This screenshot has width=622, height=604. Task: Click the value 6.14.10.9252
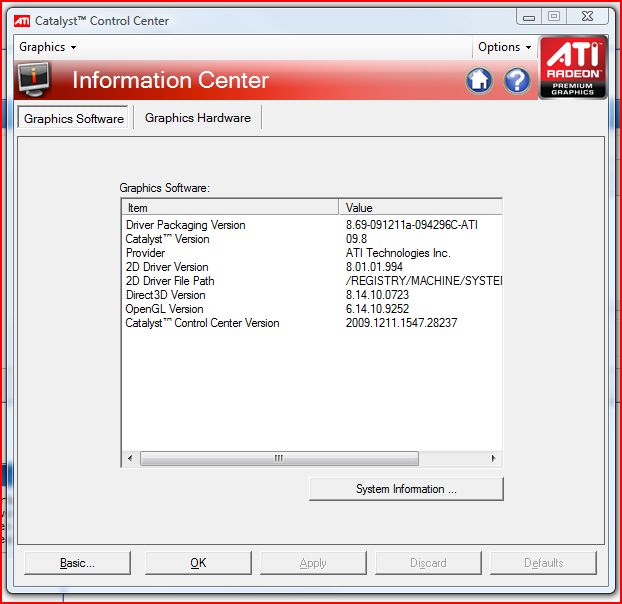(377, 309)
